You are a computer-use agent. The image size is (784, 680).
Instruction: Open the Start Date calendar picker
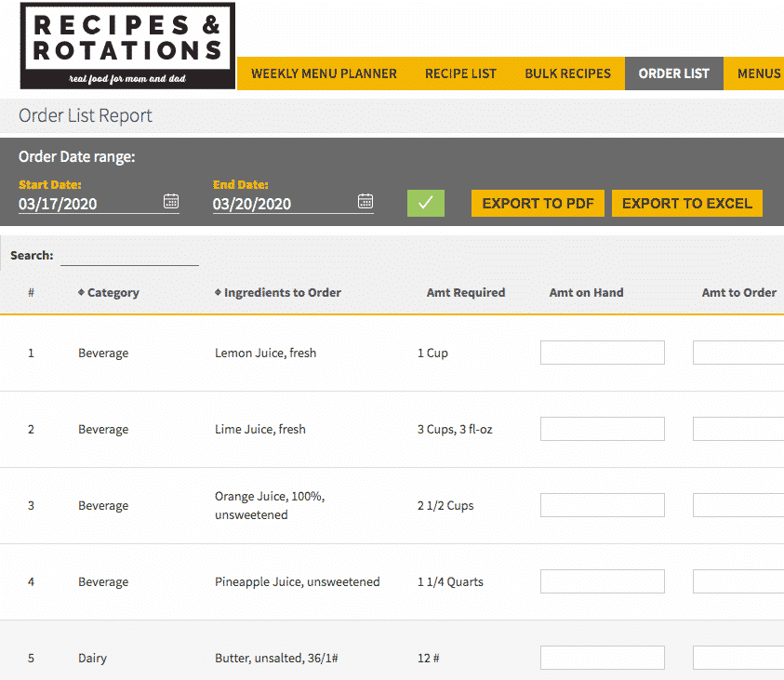[x=171, y=202]
